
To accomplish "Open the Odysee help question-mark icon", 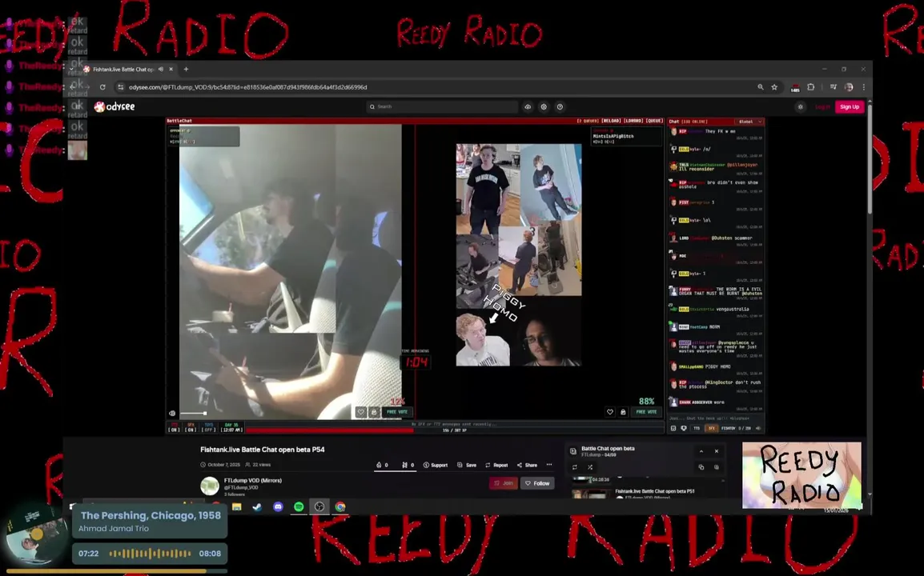I will (x=560, y=106).
